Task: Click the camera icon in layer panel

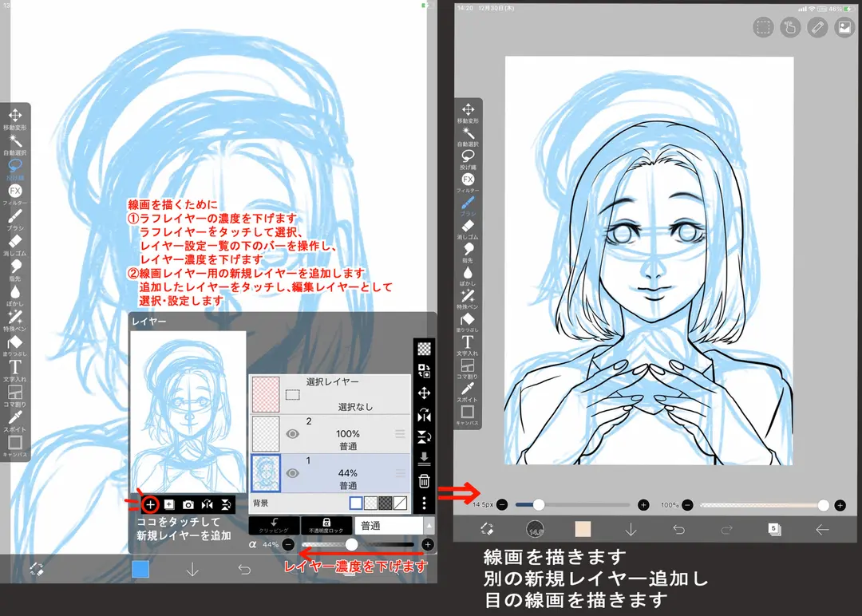Action: (x=188, y=504)
